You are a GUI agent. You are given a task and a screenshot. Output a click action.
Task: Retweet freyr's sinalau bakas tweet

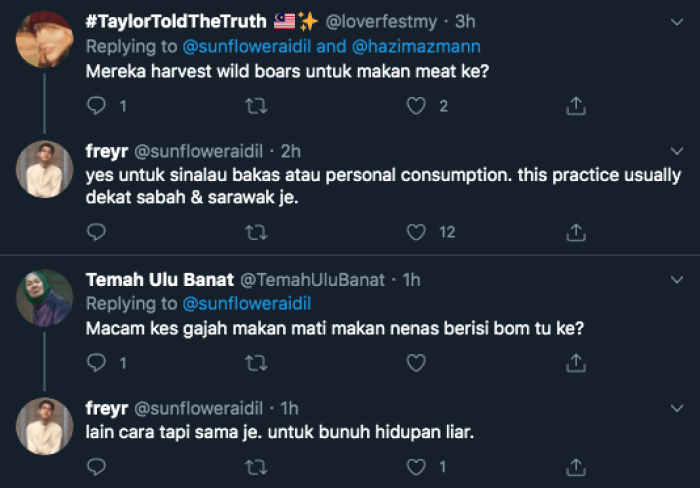pyautogui.click(x=256, y=232)
